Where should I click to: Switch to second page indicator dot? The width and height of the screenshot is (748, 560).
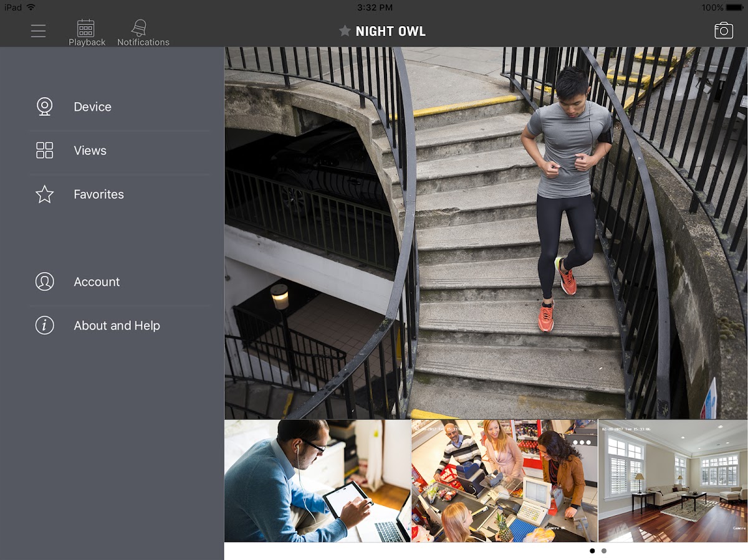click(604, 551)
